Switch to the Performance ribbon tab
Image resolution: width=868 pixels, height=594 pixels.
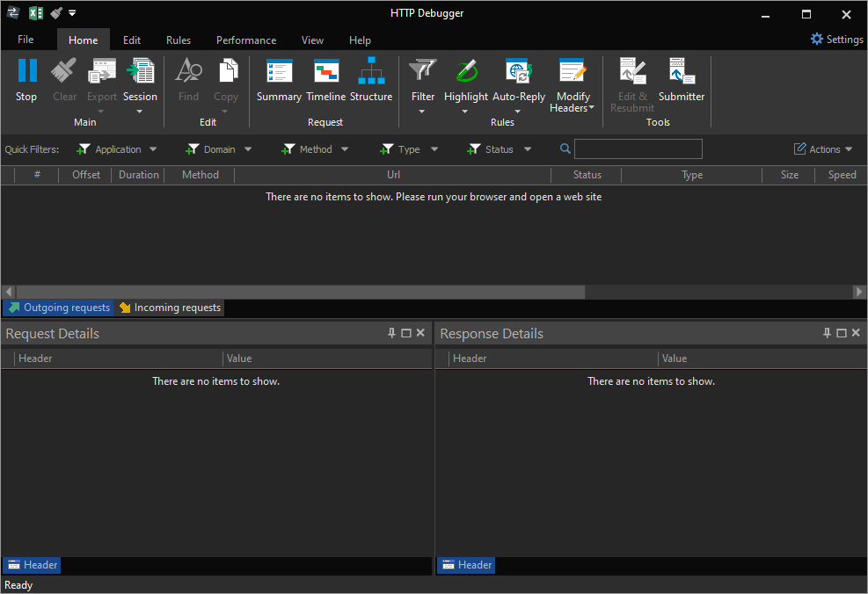click(x=245, y=40)
